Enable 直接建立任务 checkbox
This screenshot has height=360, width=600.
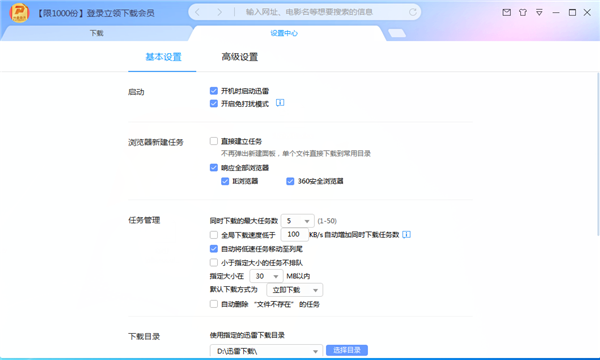214,141
